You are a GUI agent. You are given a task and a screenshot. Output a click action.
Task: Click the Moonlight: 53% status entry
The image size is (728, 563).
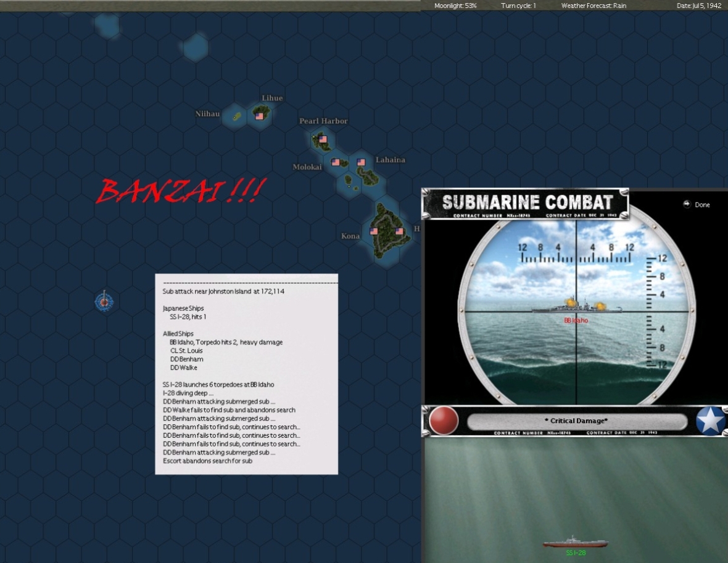coord(455,6)
